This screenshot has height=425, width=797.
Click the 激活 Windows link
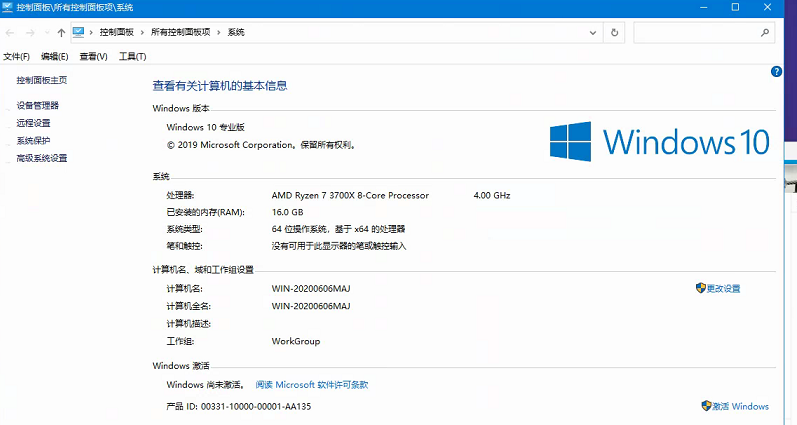(740, 406)
